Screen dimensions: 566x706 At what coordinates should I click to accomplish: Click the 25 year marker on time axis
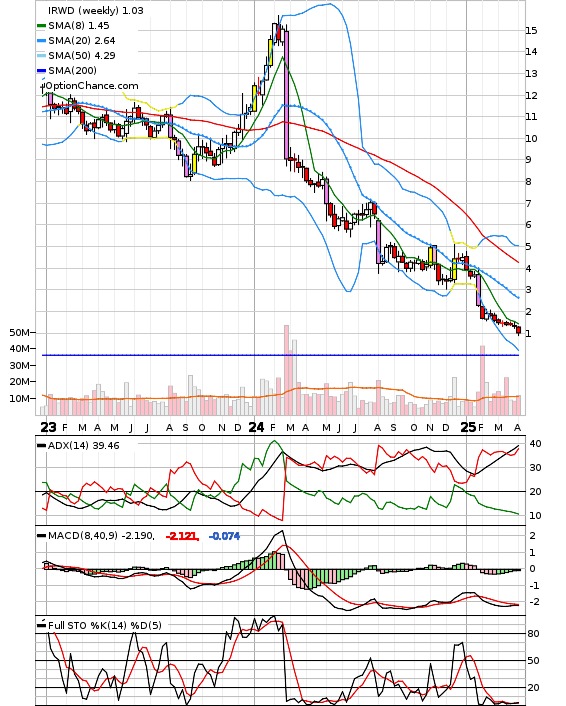click(x=468, y=427)
